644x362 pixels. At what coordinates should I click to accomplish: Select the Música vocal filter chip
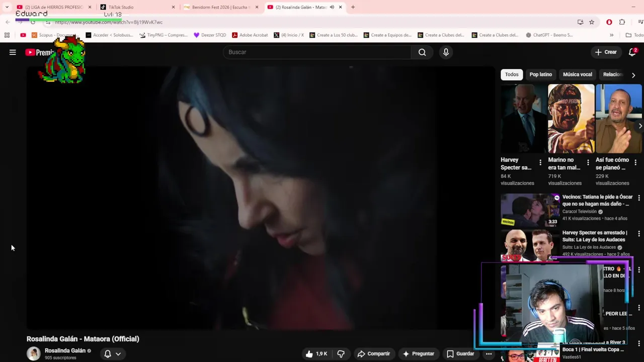578,74
